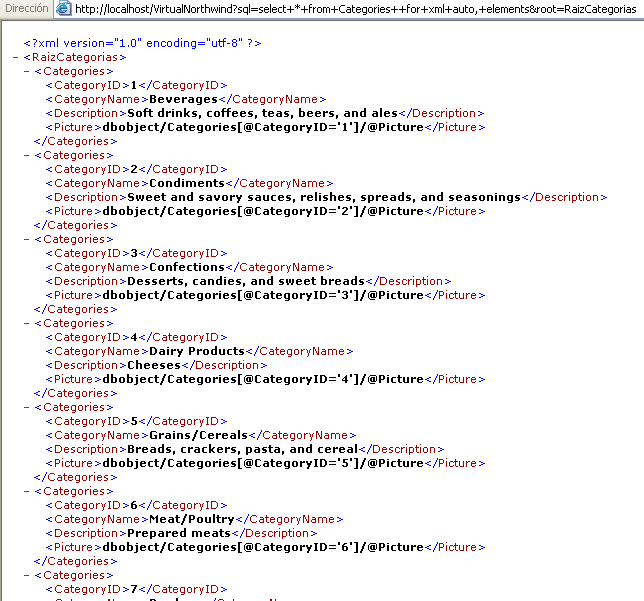644x601 pixels.
Task: Click description 'Sweet and savory sauces, relishes, spreads, and seasonings'
Action: pos(324,197)
